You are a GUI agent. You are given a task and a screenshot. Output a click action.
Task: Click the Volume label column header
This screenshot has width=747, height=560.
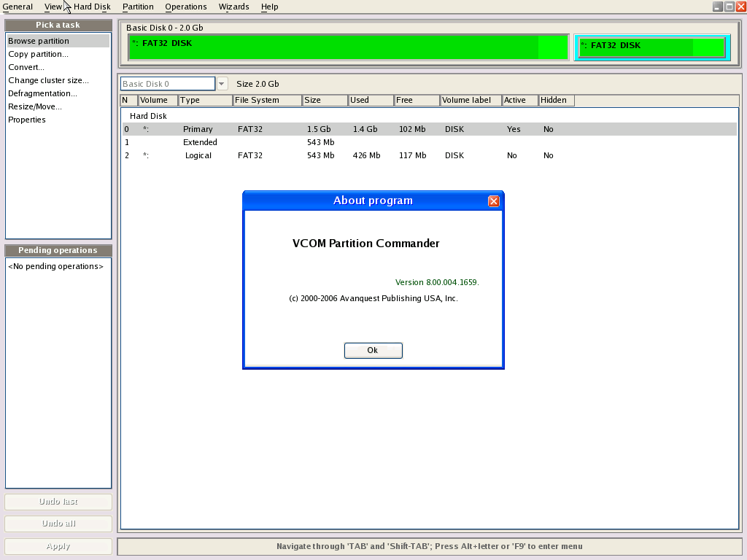point(471,100)
